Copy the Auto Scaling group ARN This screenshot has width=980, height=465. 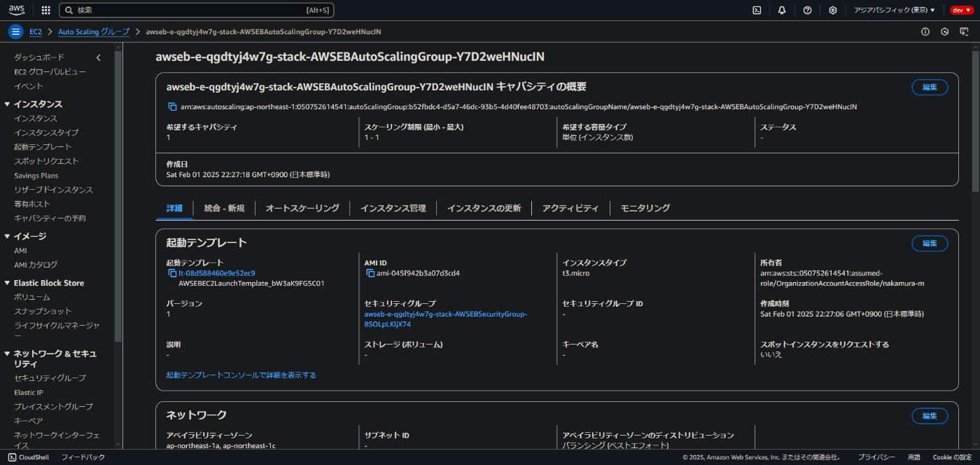click(x=172, y=107)
